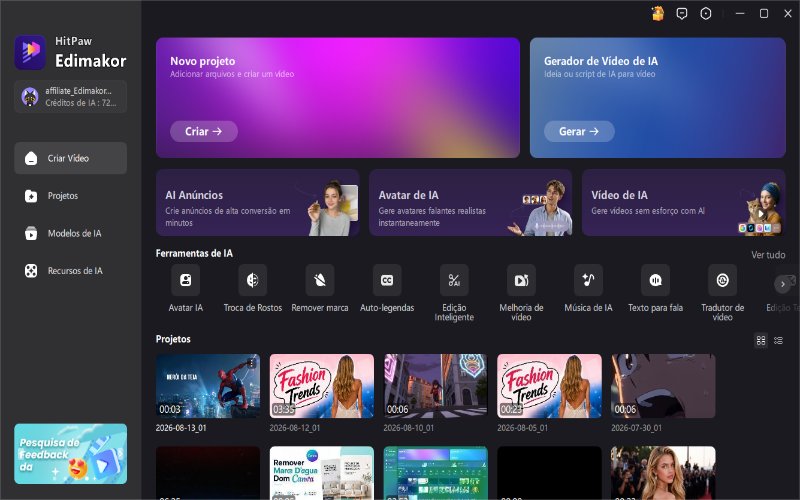This screenshot has height=500, width=800.
Task: Click the Criar button
Action: pyautogui.click(x=204, y=131)
